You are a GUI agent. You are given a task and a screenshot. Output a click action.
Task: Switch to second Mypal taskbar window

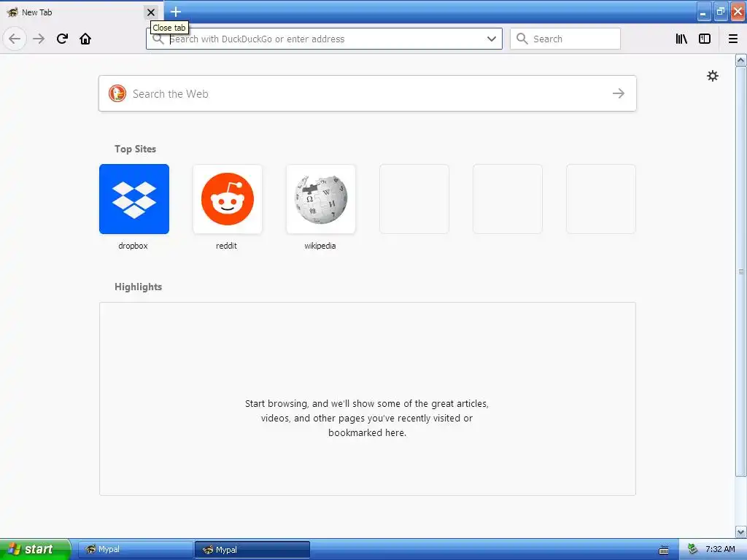(252, 550)
